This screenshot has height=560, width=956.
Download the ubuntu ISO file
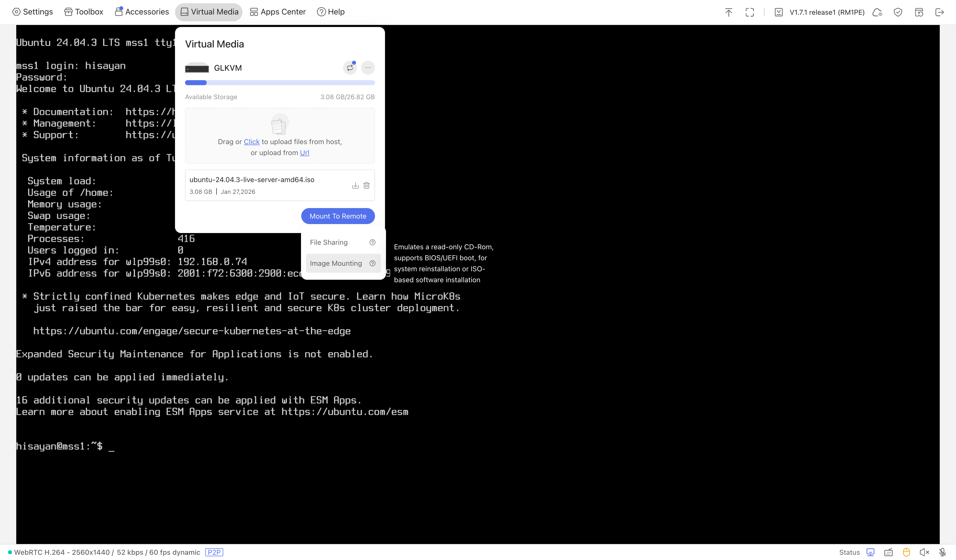click(355, 185)
